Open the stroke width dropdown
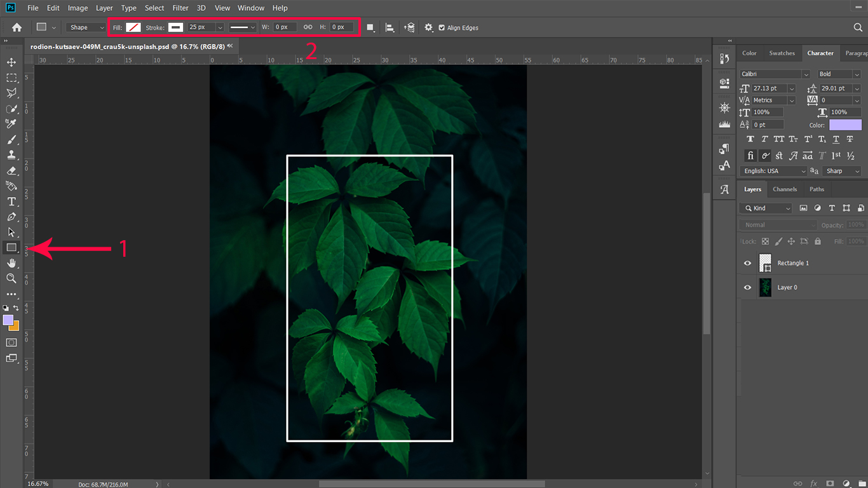Image resolution: width=868 pixels, height=488 pixels. tap(220, 27)
